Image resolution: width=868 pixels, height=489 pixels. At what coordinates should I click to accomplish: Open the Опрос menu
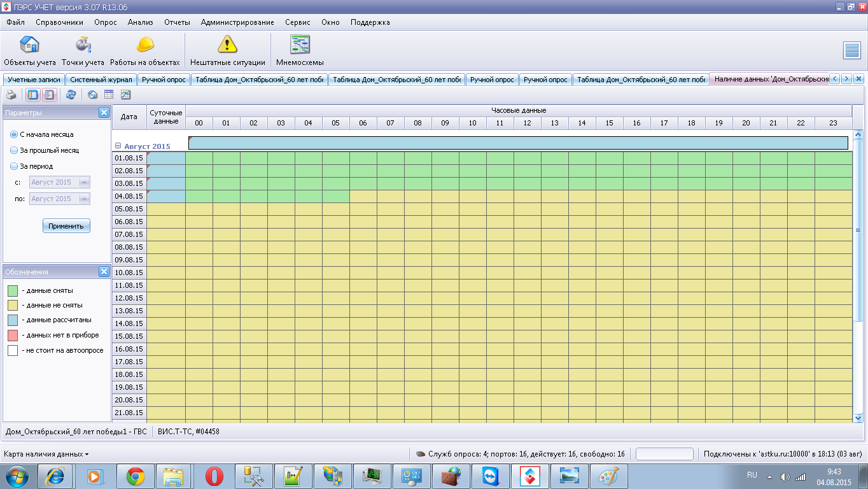coord(106,22)
